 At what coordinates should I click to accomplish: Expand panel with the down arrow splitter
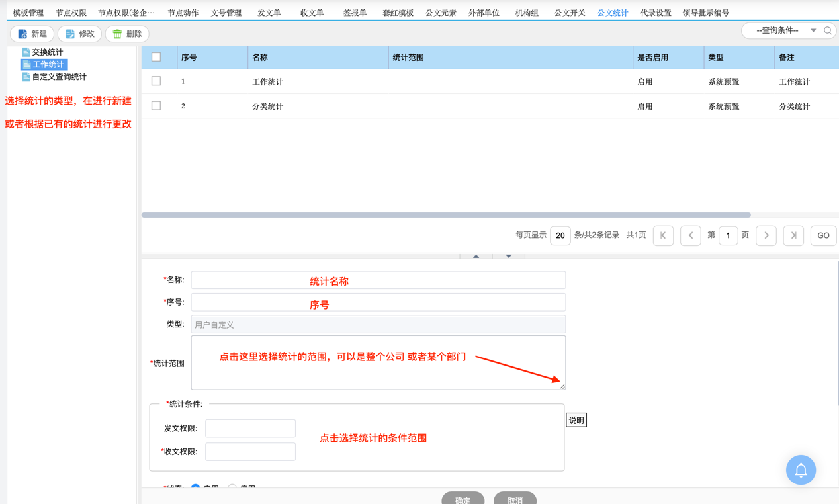[508, 256]
